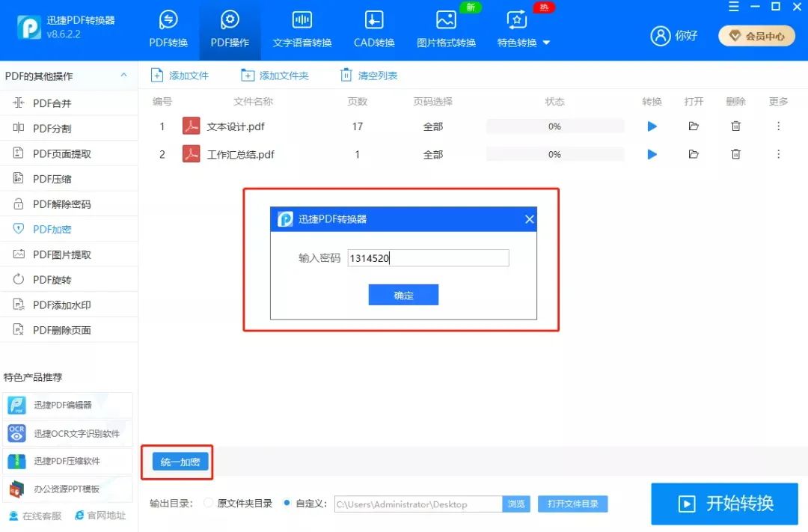This screenshot has width=808, height=532.
Task: Collapse the PDF的其他操作 panel
Action: [123, 76]
